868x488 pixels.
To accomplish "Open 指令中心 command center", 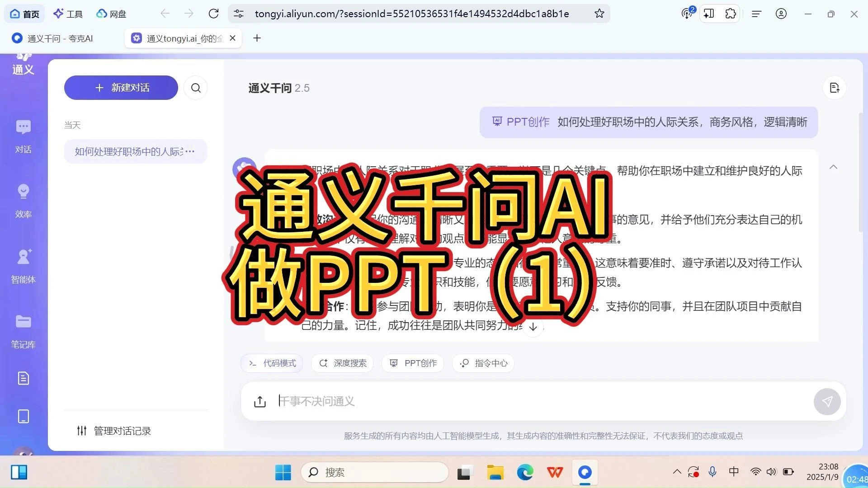I will (x=483, y=363).
